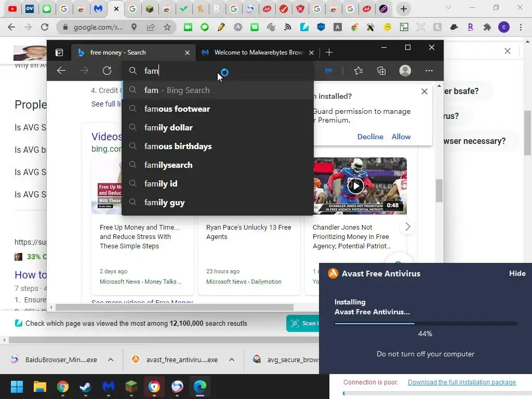Screen dimensions: 532x399
Task: Open the blue VPN shield extension
Action: (x=321, y=27)
